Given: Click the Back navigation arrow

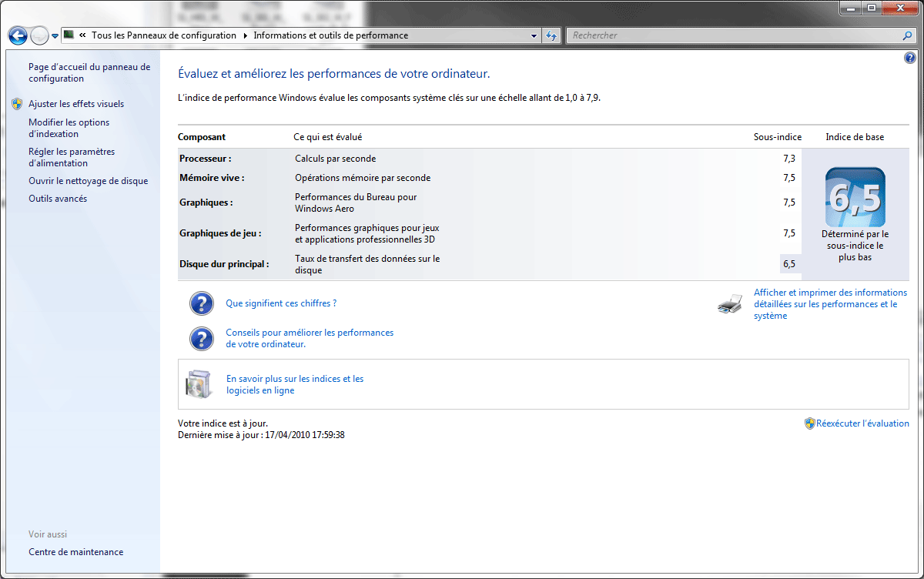Looking at the screenshot, I should [18, 35].
